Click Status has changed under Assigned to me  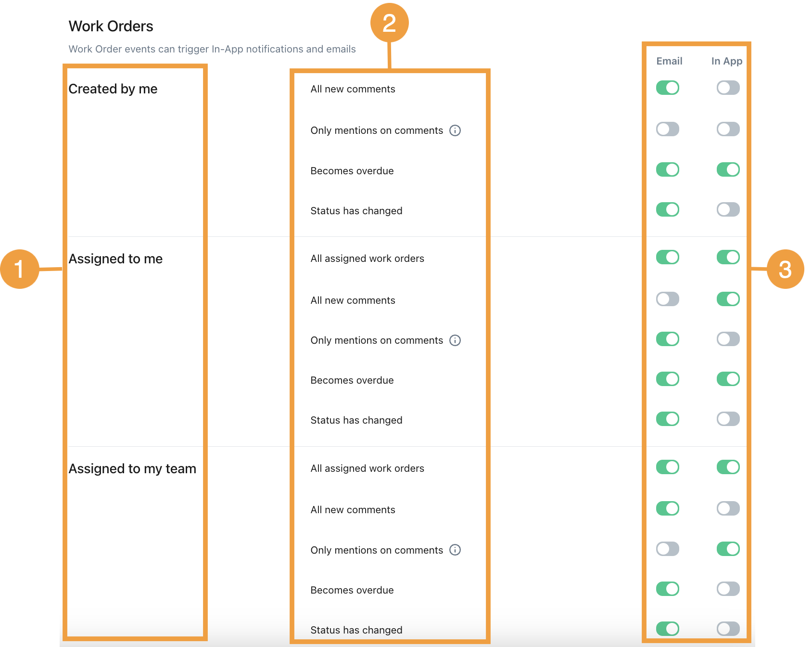[356, 420]
